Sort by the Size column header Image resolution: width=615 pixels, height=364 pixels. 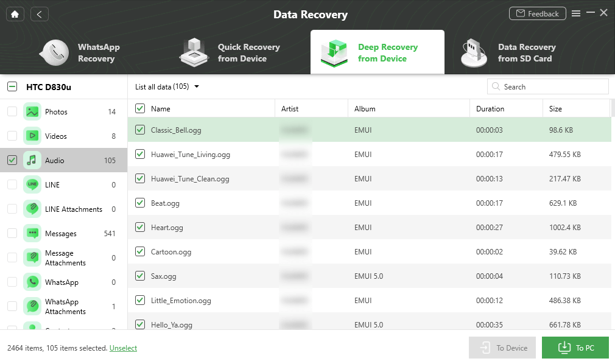(x=555, y=108)
